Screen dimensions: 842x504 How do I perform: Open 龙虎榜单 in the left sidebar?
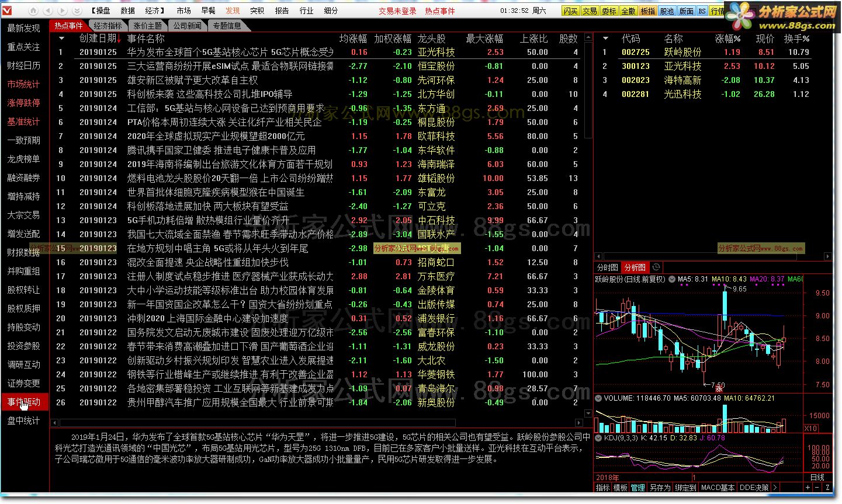[x=24, y=159]
